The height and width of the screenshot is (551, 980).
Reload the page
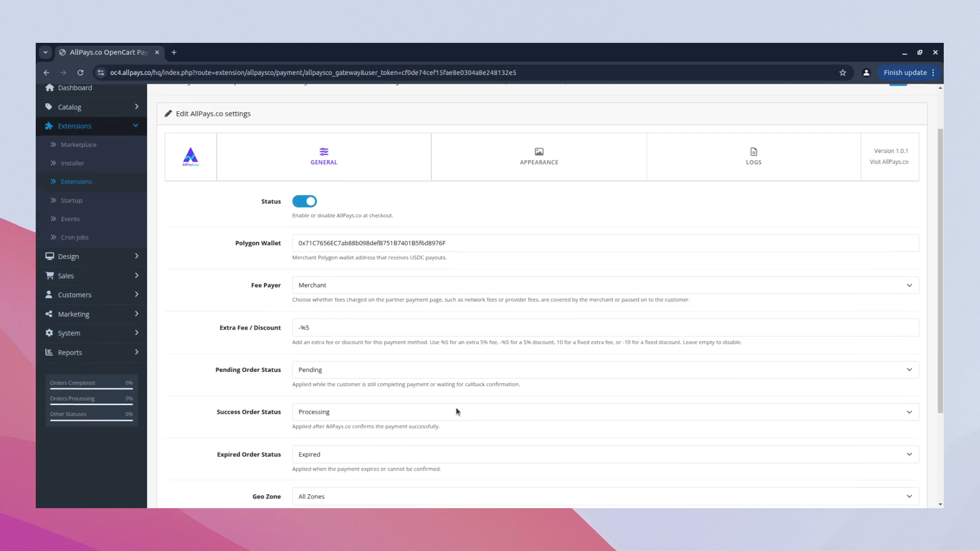(x=80, y=72)
